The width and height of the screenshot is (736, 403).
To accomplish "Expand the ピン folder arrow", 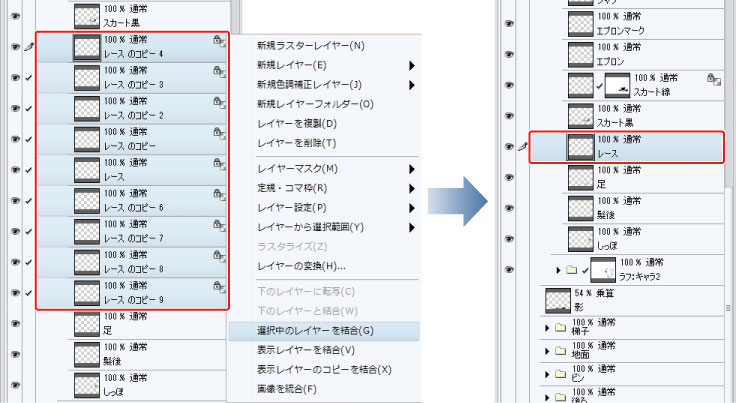I will tap(547, 374).
